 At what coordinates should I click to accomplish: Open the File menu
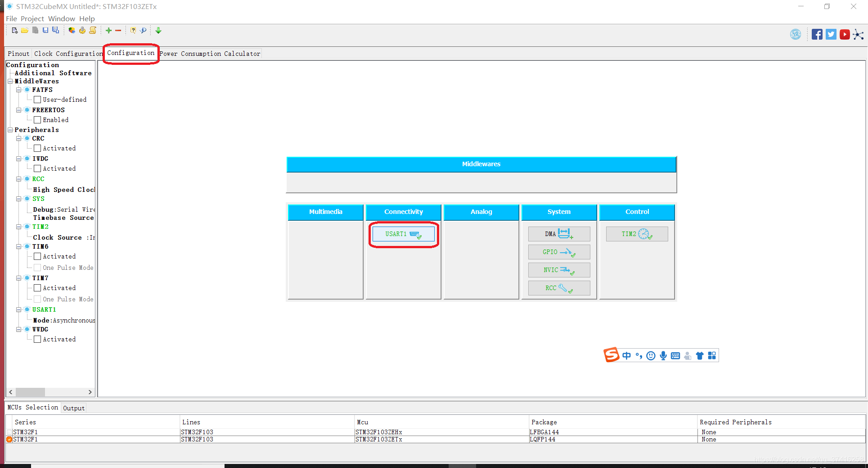pos(11,18)
